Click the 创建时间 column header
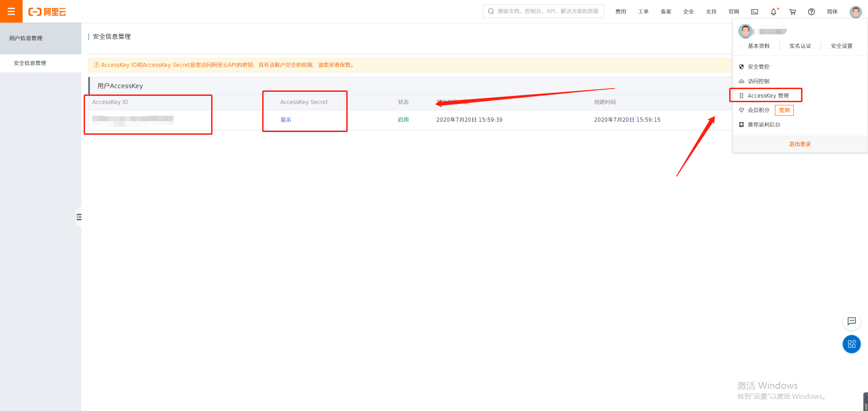868x411 pixels. pos(605,102)
